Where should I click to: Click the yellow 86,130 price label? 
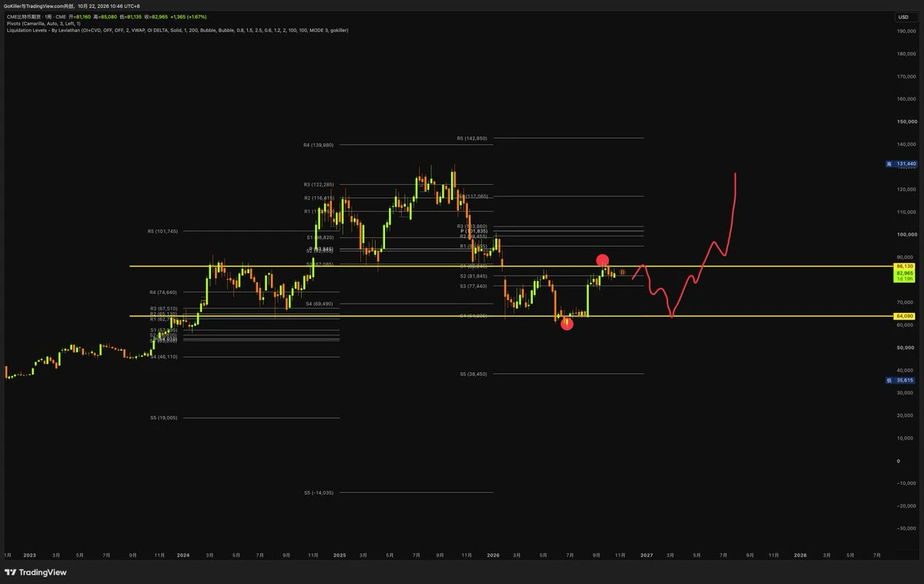click(905, 266)
